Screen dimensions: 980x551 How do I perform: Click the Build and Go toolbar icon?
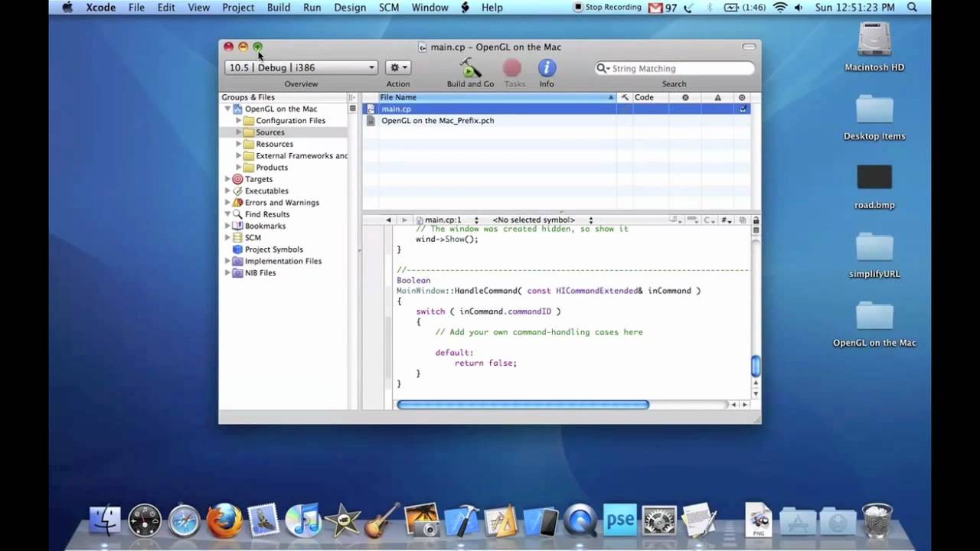pos(470,68)
